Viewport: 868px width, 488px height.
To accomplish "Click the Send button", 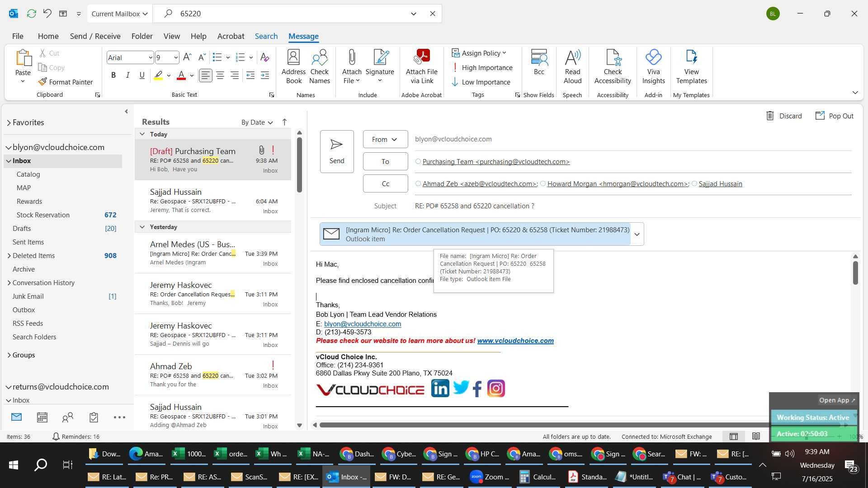I will pos(337,151).
